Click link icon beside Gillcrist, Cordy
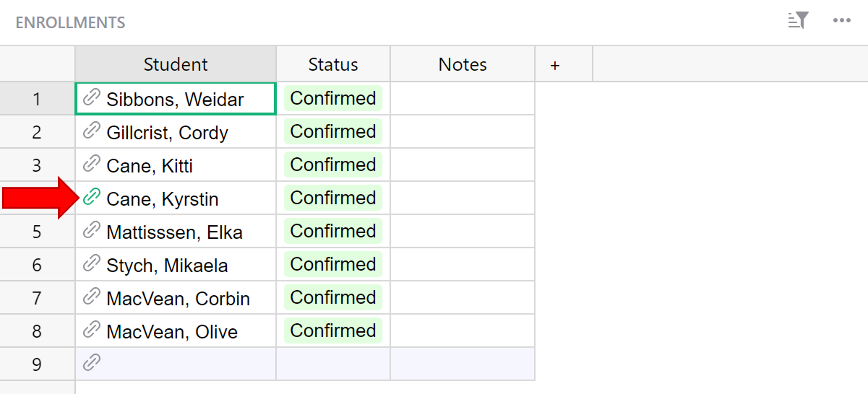The height and width of the screenshot is (394, 868). 91,131
